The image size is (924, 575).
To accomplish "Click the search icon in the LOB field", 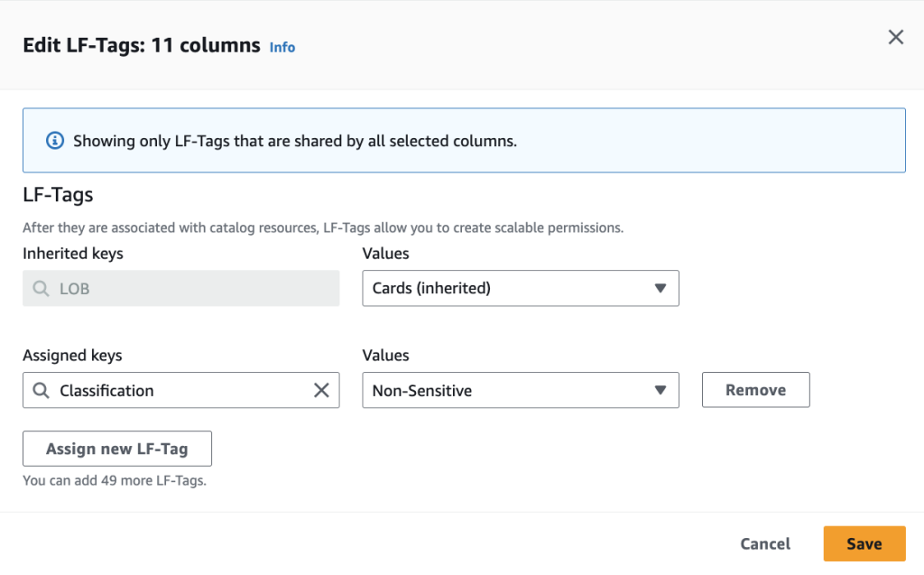I will pyautogui.click(x=41, y=289).
